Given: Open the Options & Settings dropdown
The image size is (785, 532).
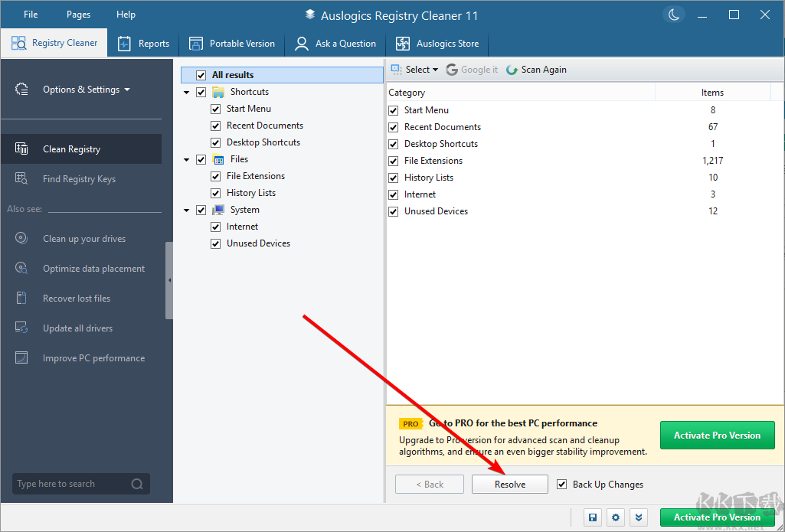Looking at the screenshot, I should pyautogui.click(x=82, y=89).
